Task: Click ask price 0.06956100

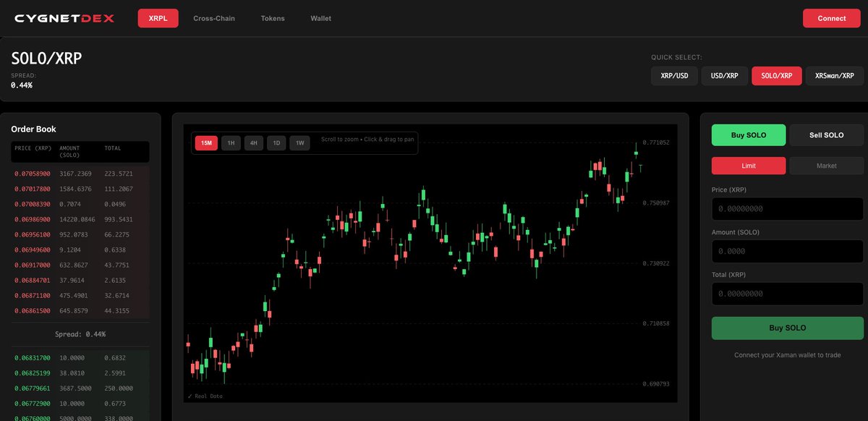Action: click(x=33, y=234)
